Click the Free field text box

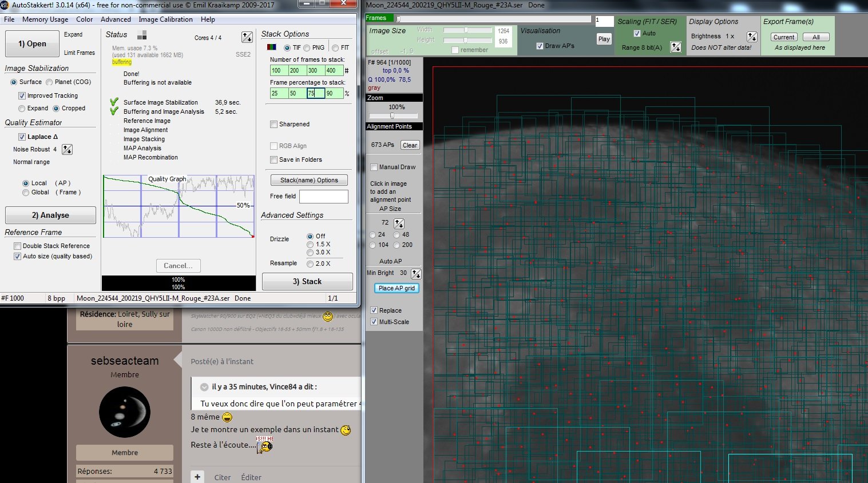point(323,197)
